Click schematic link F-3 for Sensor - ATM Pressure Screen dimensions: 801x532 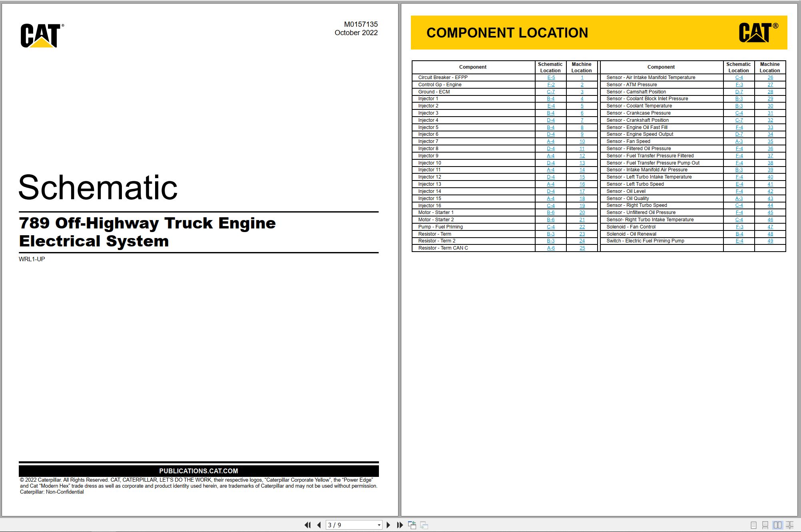739,85
